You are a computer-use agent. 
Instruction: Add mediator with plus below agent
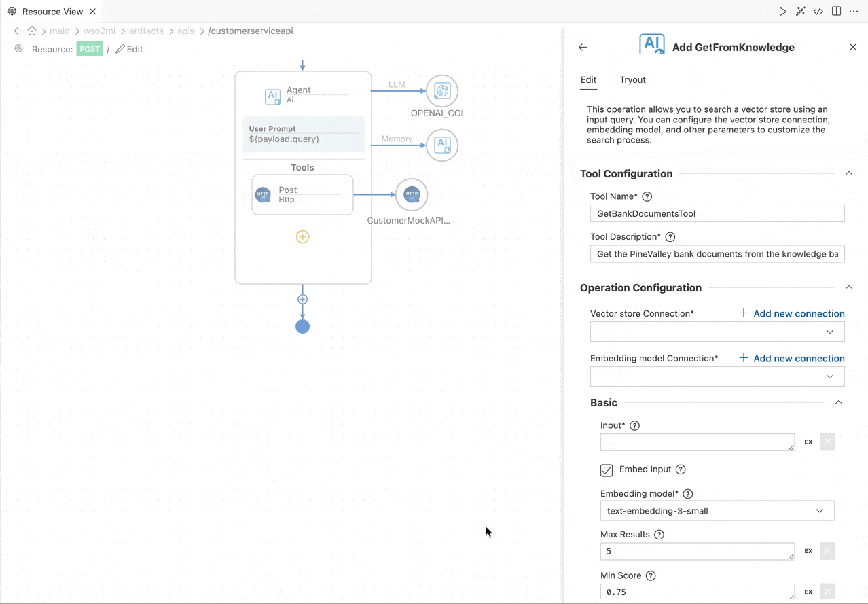point(303,299)
